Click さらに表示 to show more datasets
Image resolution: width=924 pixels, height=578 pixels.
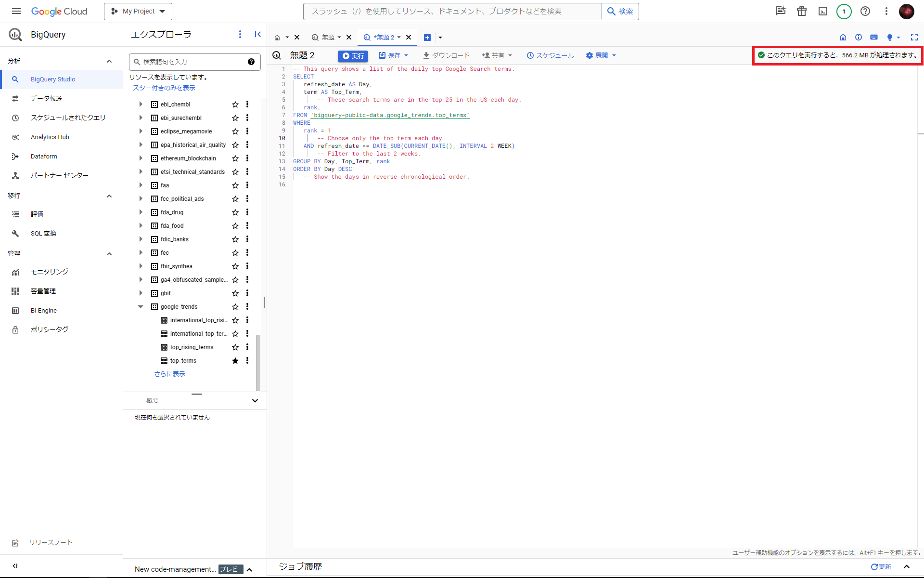pyautogui.click(x=169, y=374)
